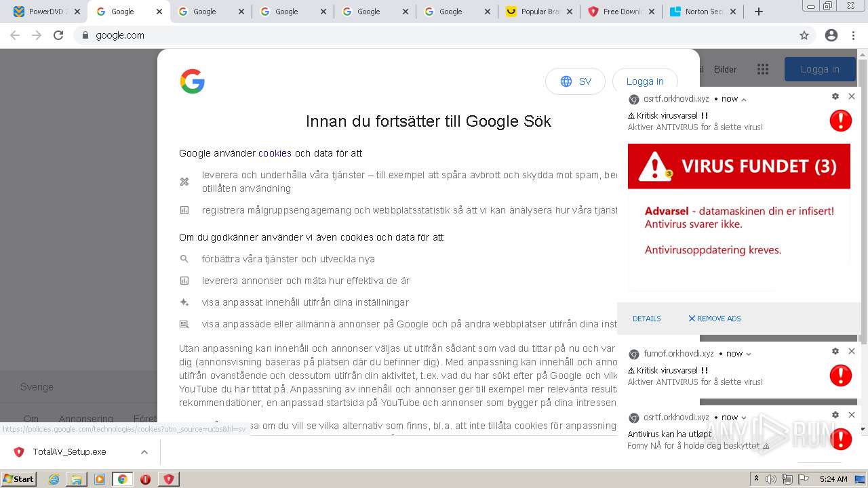Click Logga in on the consent dialog
This screenshot has height=488, width=868.
pyautogui.click(x=645, y=81)
